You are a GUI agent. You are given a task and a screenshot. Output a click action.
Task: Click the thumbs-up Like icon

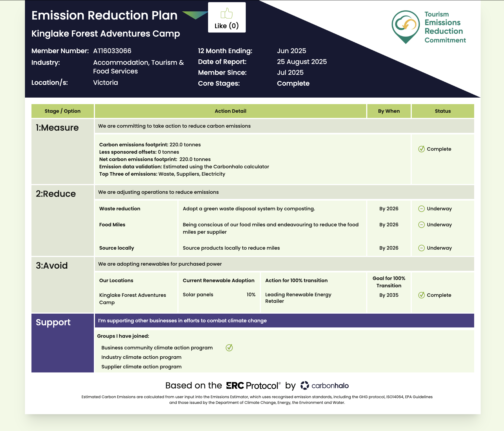[x=227, y=13]
